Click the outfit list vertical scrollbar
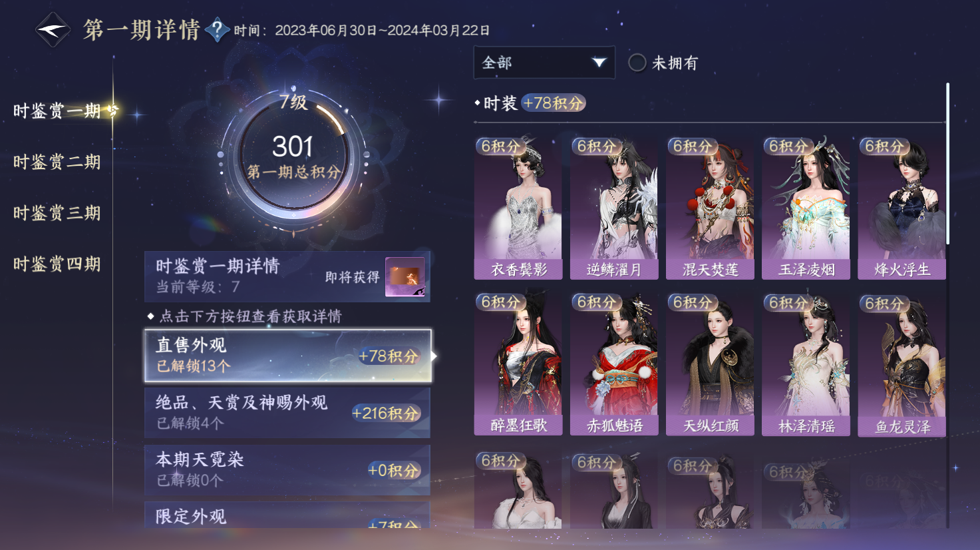Screen dimensions: 980x550 [947, 163]
